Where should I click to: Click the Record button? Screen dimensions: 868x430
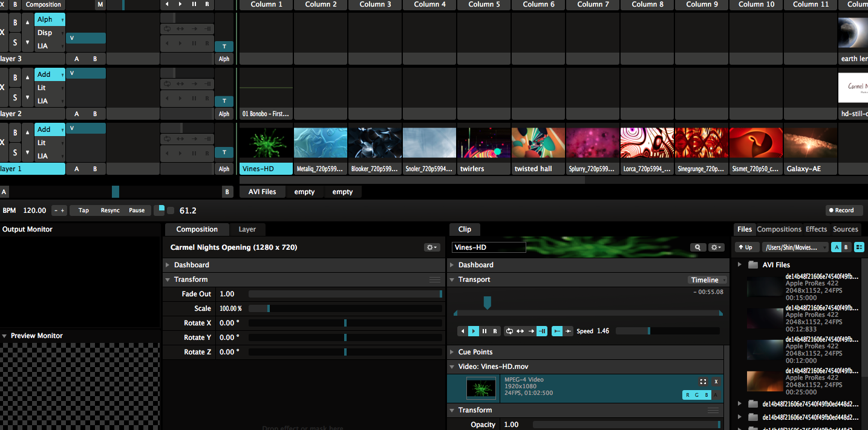[844, 210]
